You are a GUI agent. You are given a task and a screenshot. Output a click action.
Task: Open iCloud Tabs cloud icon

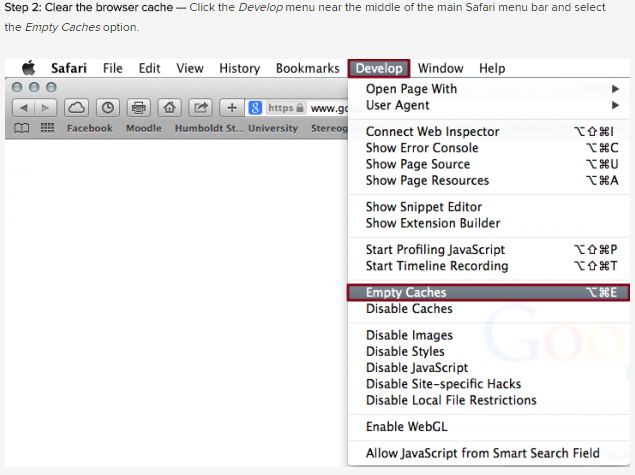76,108
